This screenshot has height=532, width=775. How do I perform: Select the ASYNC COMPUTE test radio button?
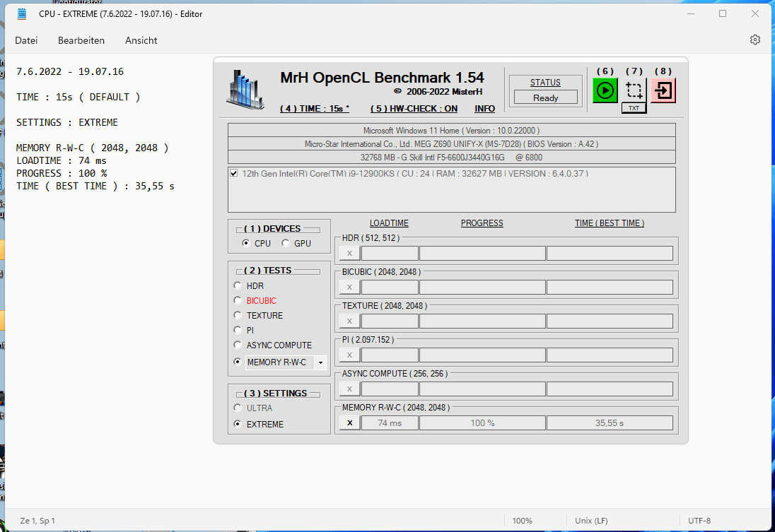pos(238,345)
